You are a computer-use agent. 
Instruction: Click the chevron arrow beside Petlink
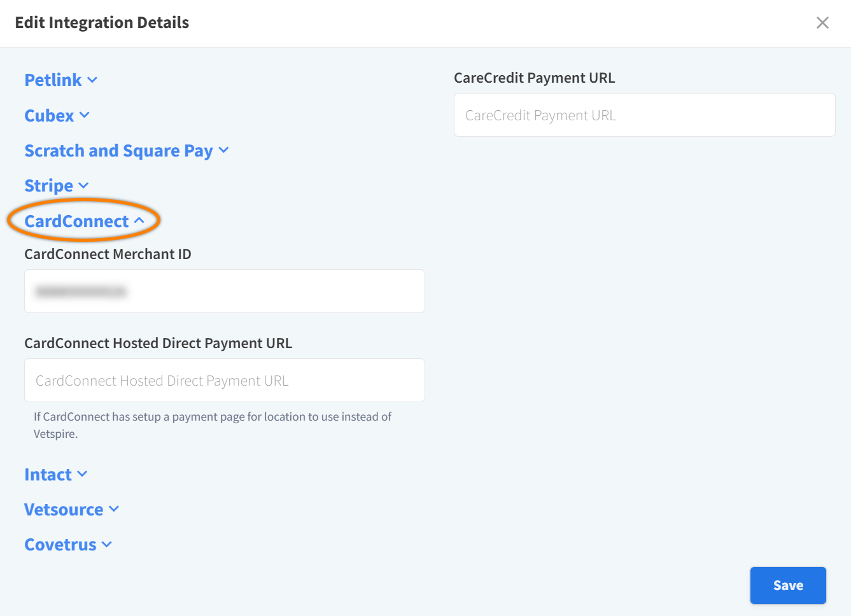[92, 80]
